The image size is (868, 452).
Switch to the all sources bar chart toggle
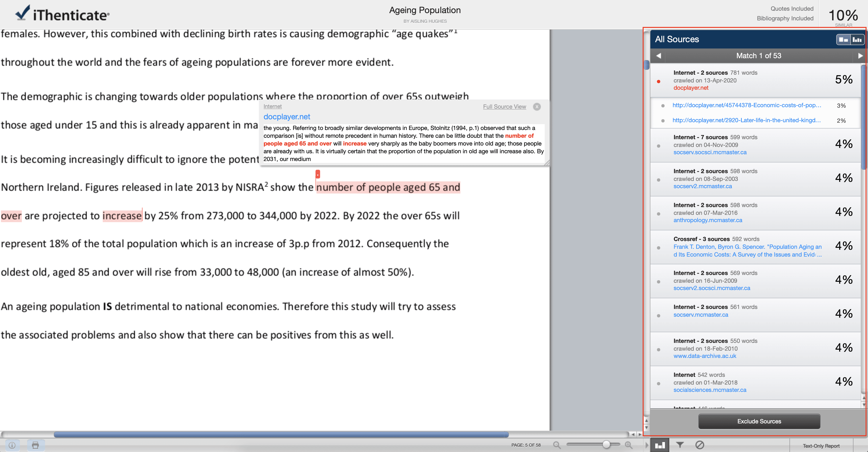[857, 40]
